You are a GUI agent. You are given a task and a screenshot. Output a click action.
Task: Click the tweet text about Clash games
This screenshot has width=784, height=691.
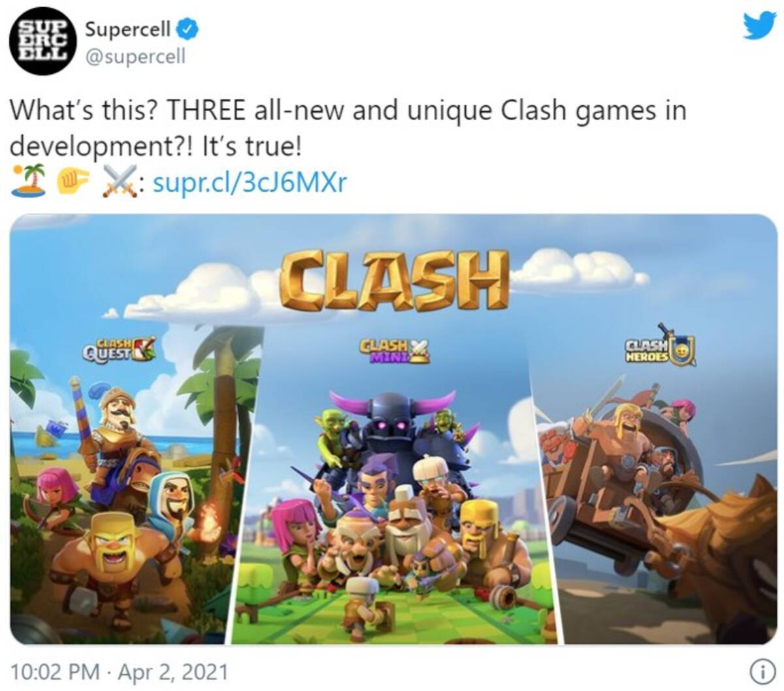[x=349, y=128]
